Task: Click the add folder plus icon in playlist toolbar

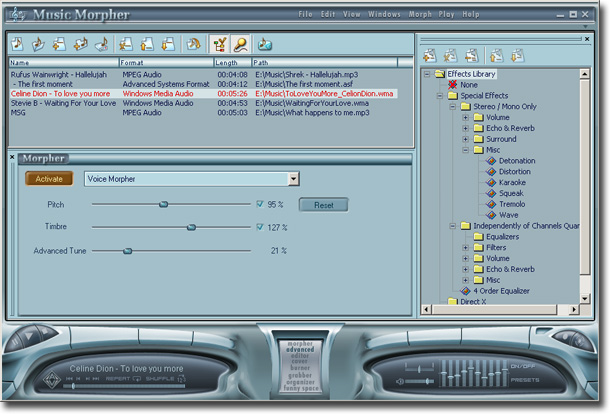Action: [x=81, y=44]
